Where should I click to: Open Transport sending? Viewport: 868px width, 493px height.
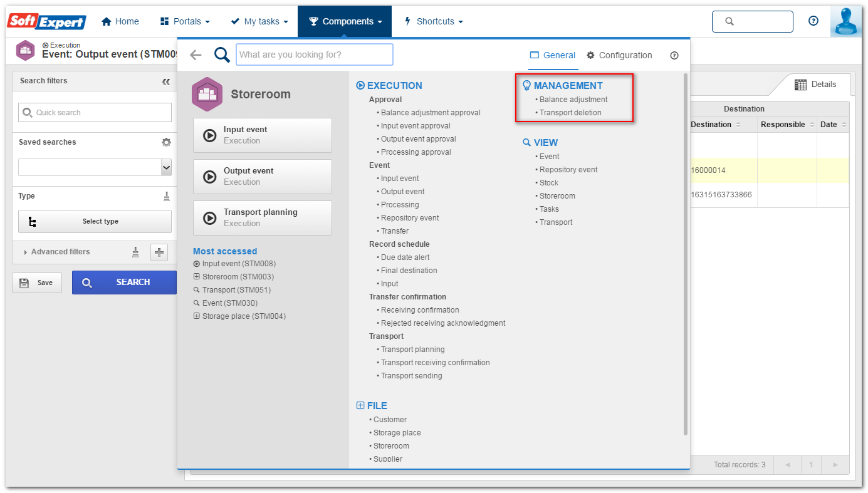pos(412,376)
